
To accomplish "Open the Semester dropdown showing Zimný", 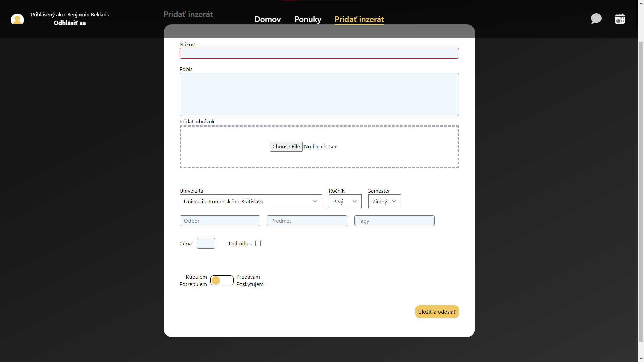I will coord(384,201).
